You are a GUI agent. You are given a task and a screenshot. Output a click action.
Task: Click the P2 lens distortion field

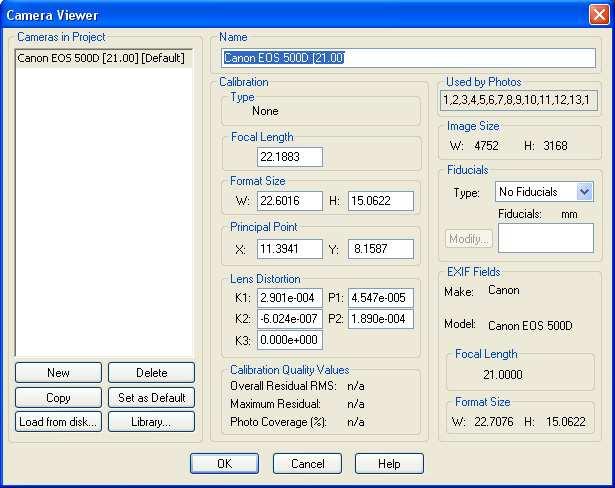(381, 319)
